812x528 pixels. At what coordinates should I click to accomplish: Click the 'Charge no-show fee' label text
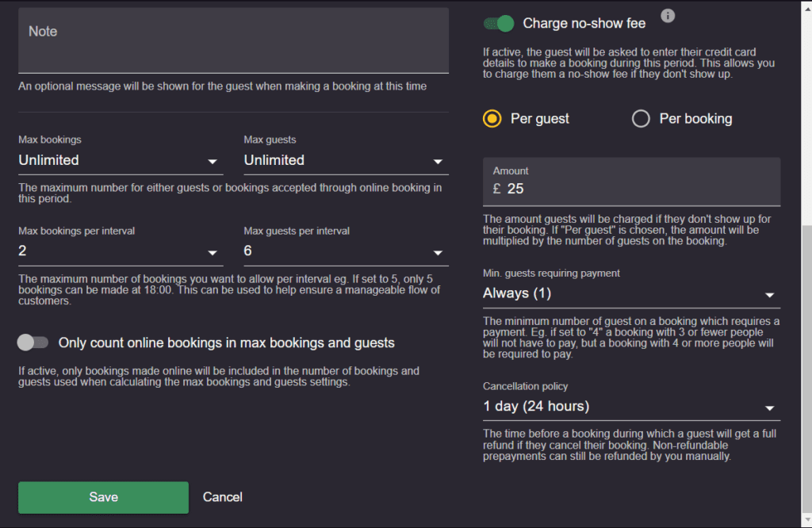coord(584,23)
